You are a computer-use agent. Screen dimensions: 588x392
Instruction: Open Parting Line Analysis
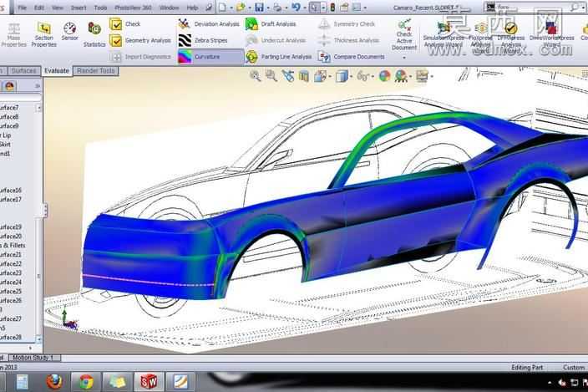[x=279, y=57]
